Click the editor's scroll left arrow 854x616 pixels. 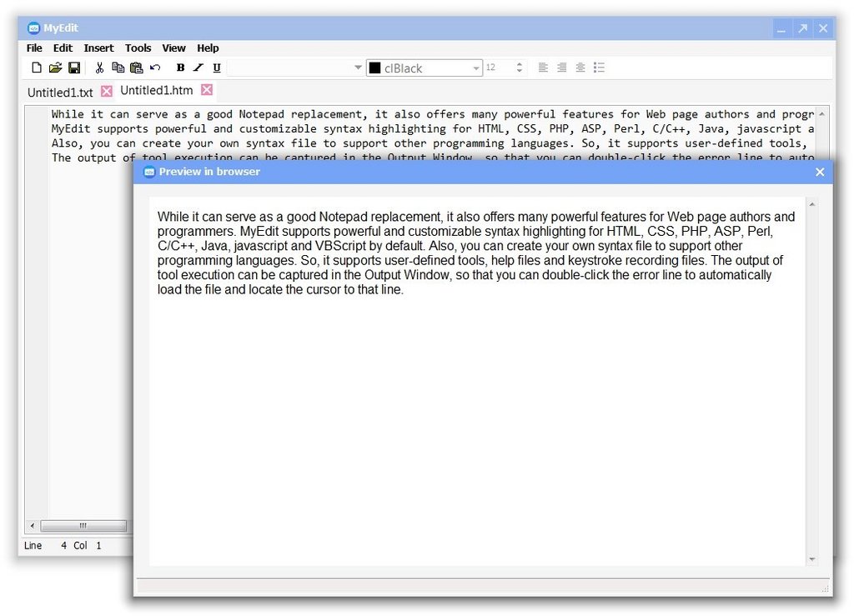33,526
